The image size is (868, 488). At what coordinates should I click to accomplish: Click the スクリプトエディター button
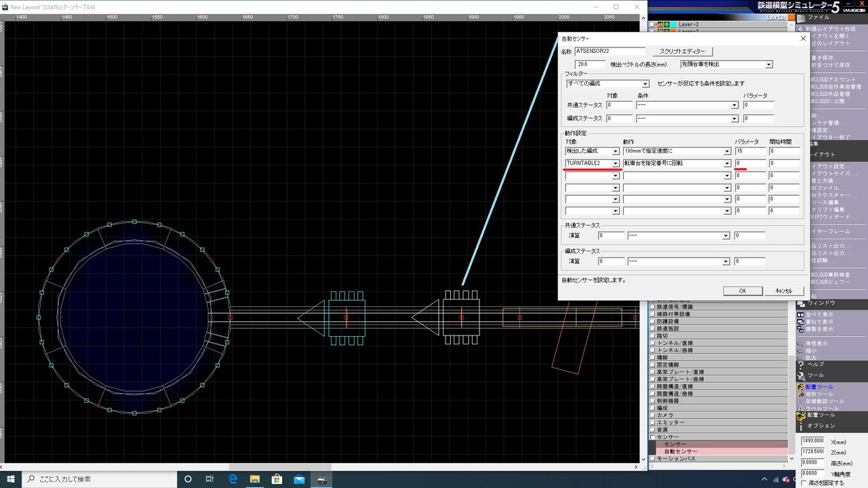tap(682, 52)
